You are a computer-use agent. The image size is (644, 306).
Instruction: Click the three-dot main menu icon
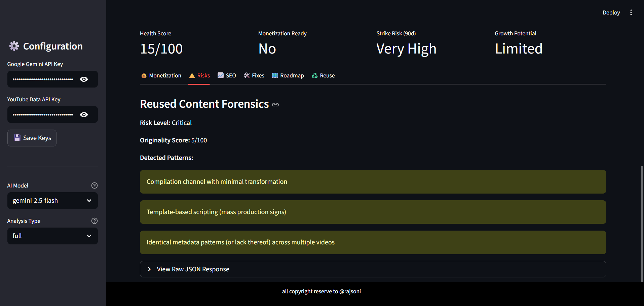point(631,12)
